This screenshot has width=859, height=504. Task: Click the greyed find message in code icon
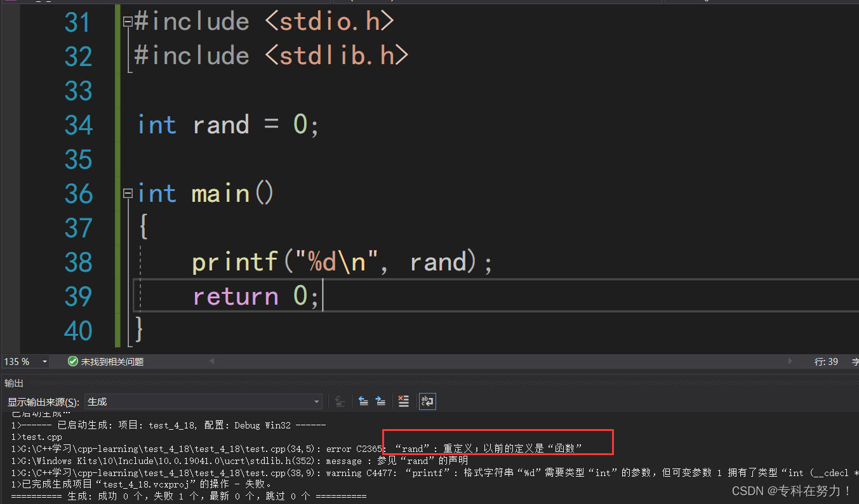coord(340,401)
